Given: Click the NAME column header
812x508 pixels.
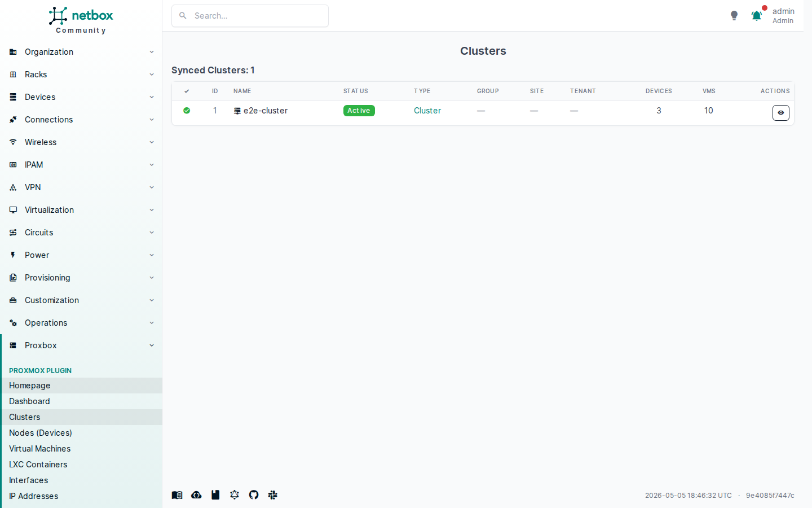Looking at the screenshot, I should [242, 91].
